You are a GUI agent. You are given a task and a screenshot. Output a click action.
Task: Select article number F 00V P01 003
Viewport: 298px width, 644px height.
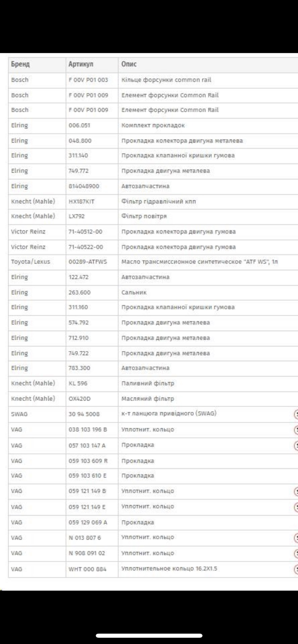point(88,80)
